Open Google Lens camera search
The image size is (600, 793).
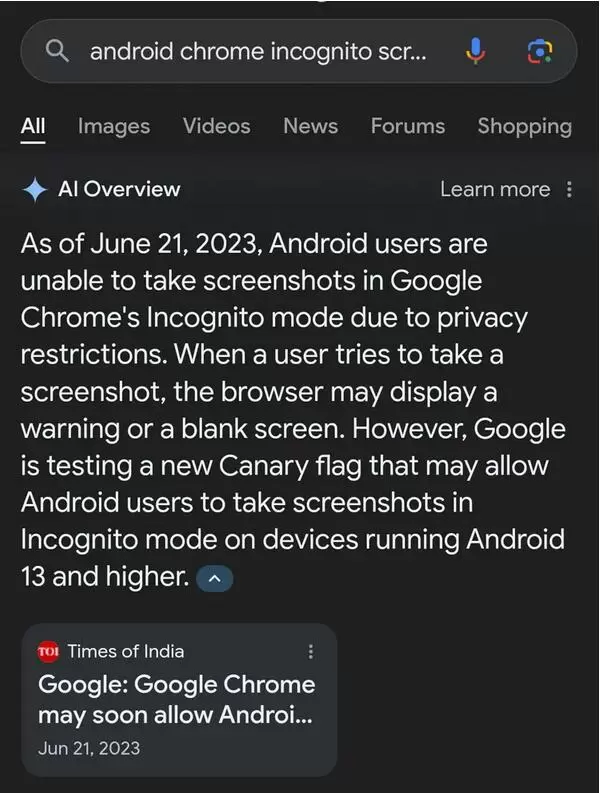540,51
